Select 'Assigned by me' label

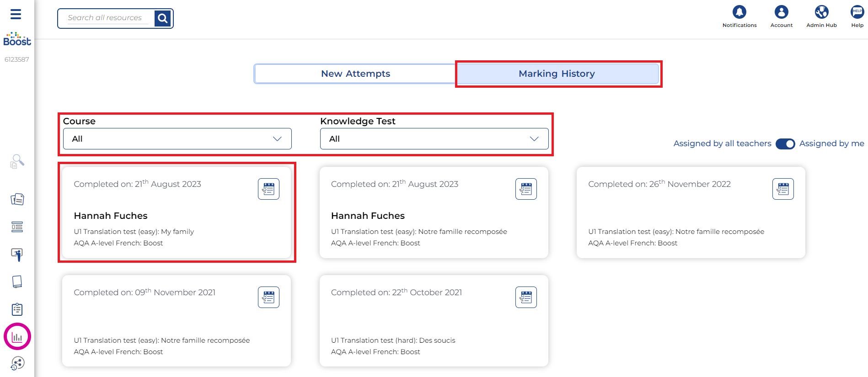point(831,143)
